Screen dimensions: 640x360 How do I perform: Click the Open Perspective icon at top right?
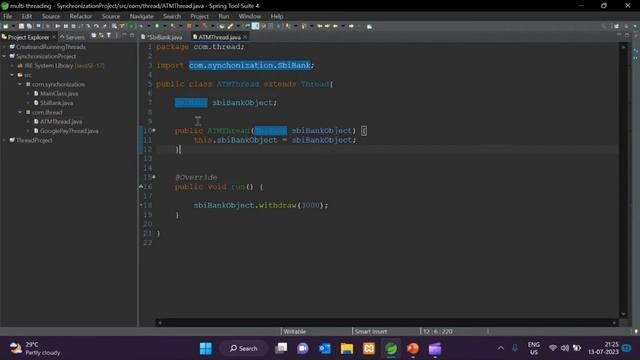click(616, 26)
